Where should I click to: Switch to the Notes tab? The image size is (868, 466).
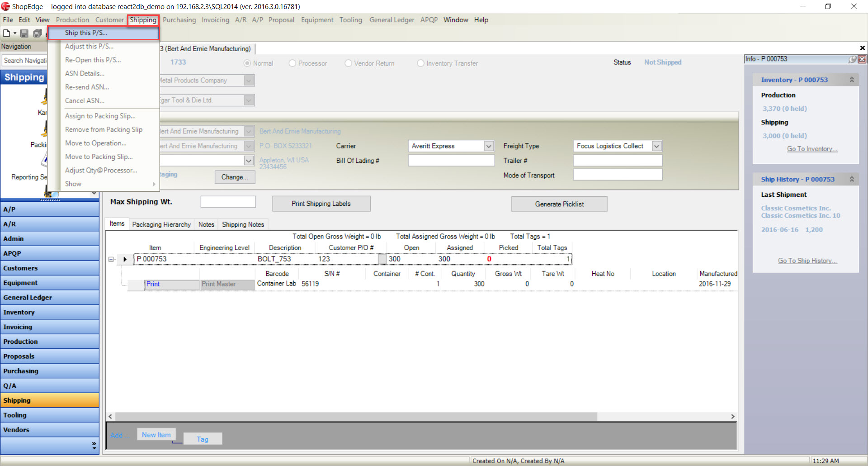tap(206, 224)
